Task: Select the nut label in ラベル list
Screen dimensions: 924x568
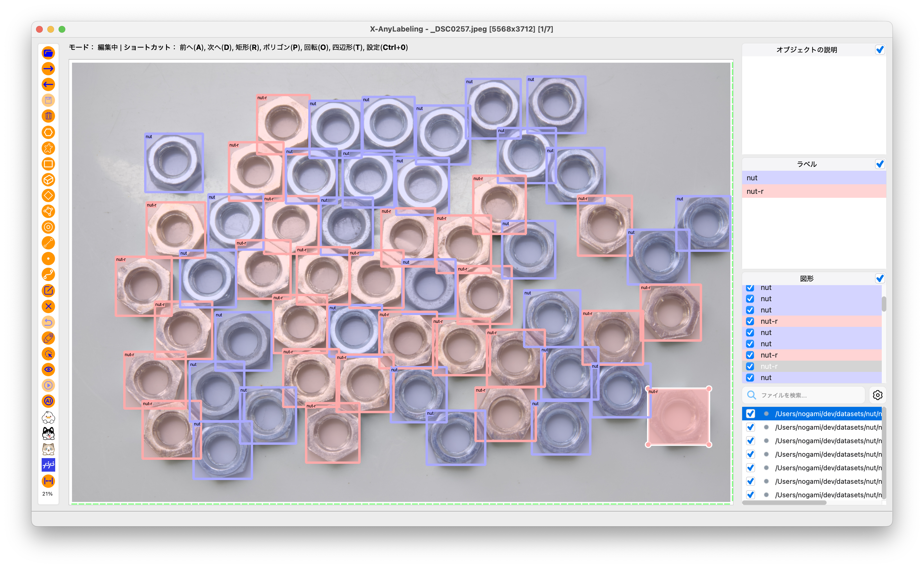Action: [814, 178]
